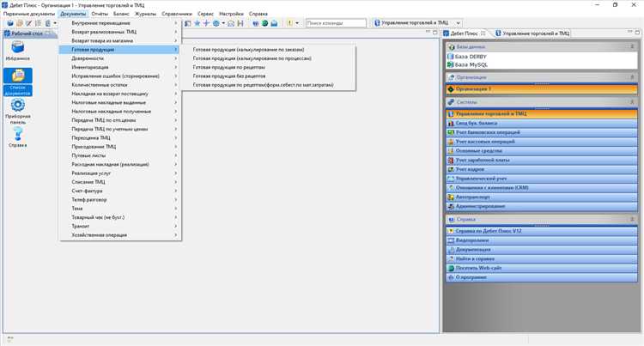Open the Отчёты menu
This screenshot has height=346, width=644.
pos(100,14)
